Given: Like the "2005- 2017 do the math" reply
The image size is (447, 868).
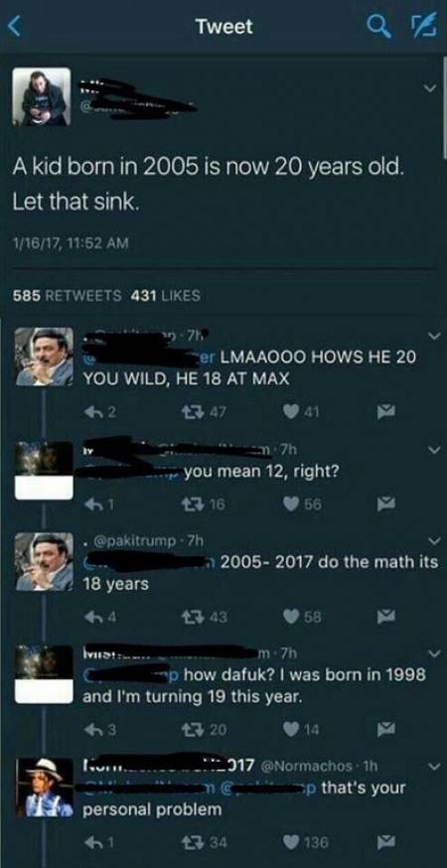Looking at the screenshot, I should tap(302, 616).
